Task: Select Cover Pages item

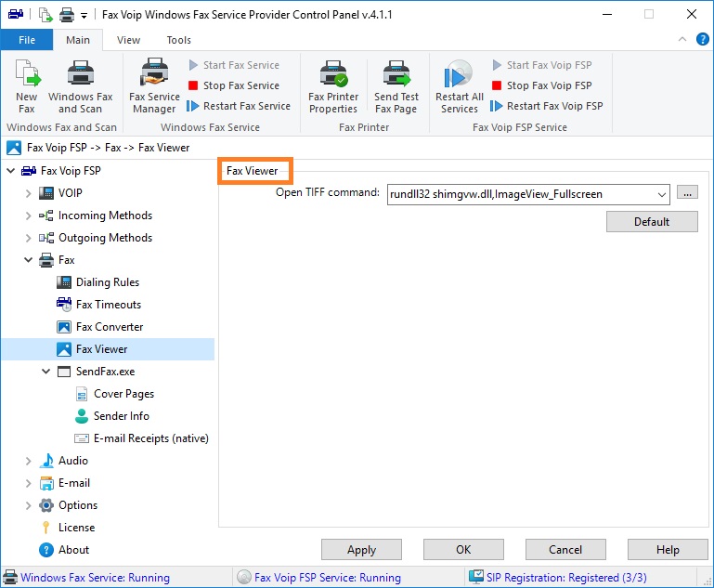Action: click(123, 394)
